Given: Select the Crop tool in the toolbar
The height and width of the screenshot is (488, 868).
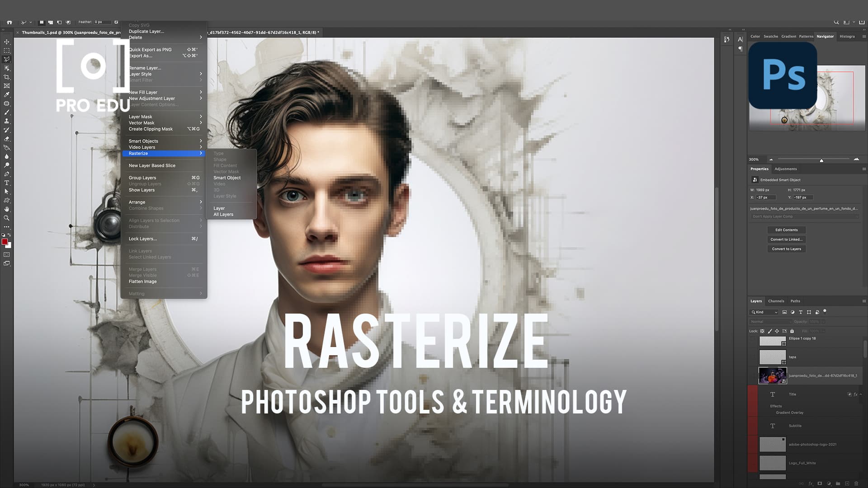Looking at the screenshot, I should point(7,77).
